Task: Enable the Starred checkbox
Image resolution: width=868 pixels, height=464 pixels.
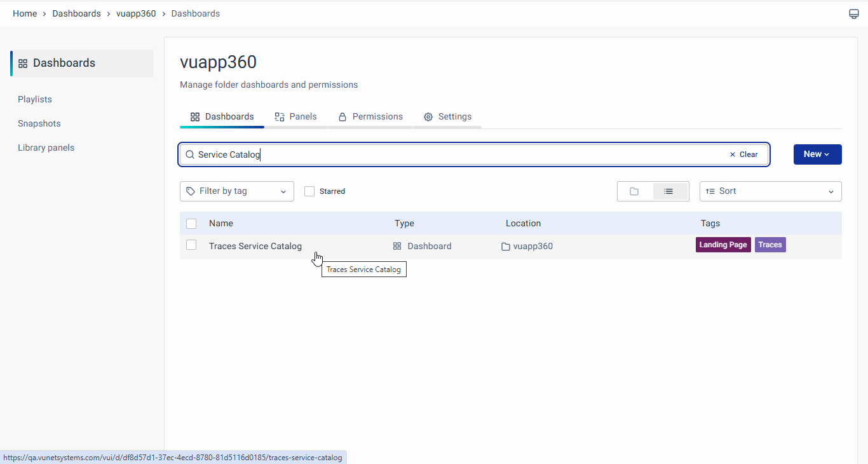Action: (309, 191)
